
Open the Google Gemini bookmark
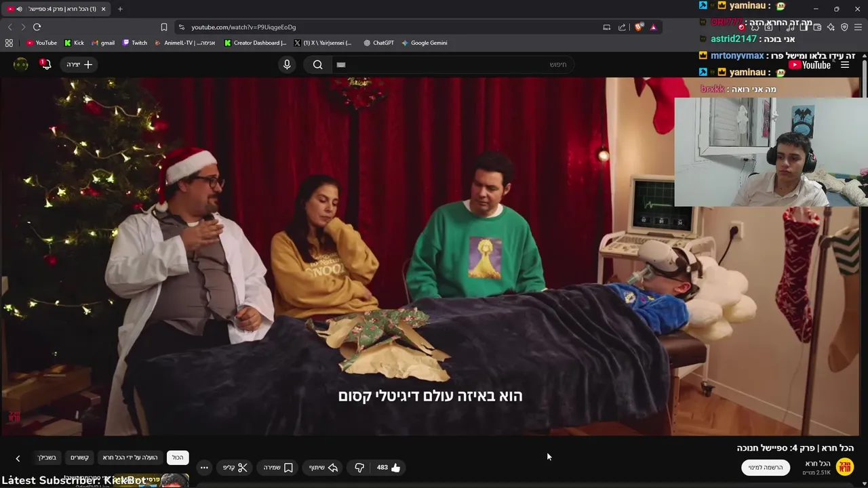[x=424, y=43]
